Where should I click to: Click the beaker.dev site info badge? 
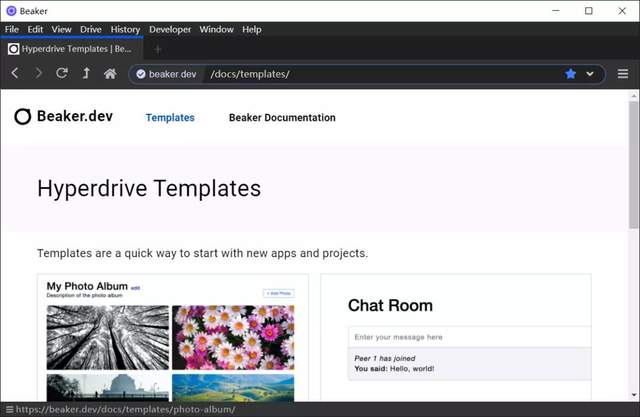pyautogui.click(x=167, y=74)
